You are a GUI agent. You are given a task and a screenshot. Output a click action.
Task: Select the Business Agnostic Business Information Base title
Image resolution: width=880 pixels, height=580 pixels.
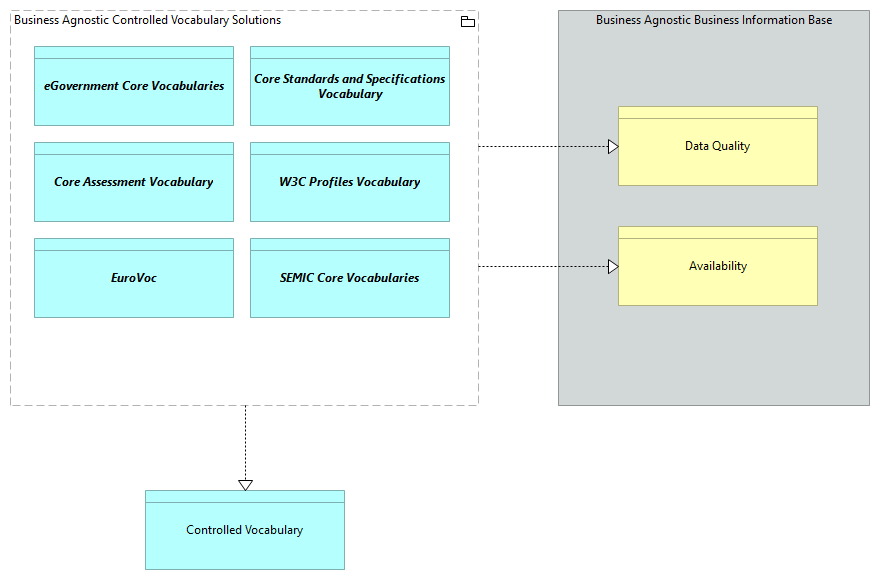tap(714, 20)
